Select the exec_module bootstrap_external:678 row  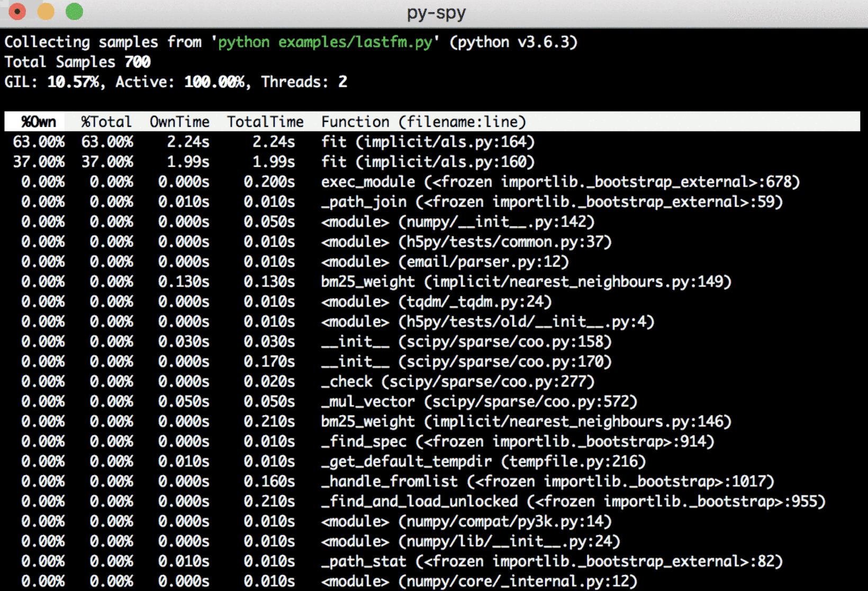tap(432, 182)
